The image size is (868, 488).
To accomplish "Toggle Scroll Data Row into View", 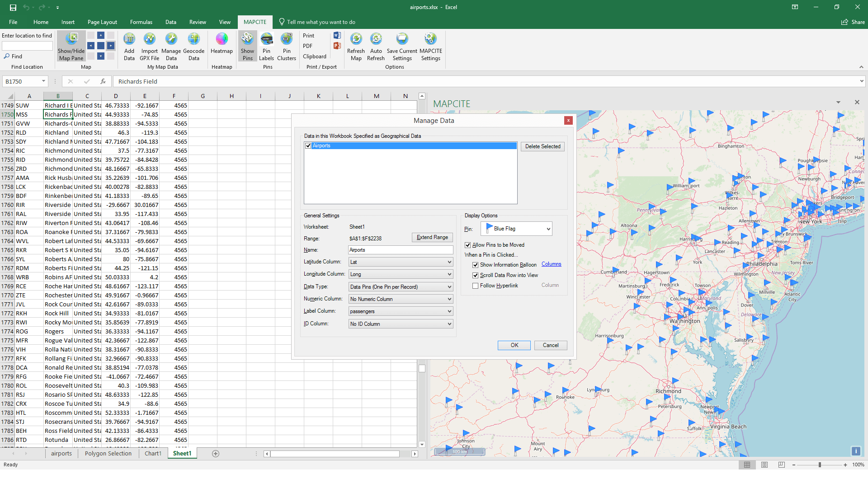I will pyautogui.click(x=476, y=275).
